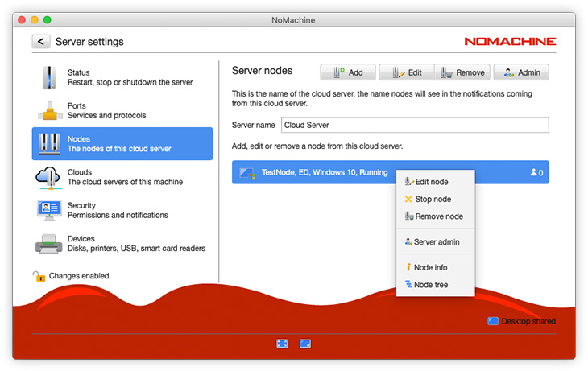Click the Desktop shared indicator
Viewport: 588px width, 371px height.
click(x=521, y=321)
